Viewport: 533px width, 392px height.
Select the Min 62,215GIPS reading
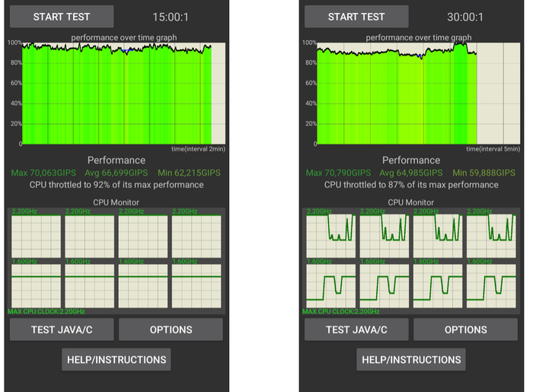coord(189,174)
